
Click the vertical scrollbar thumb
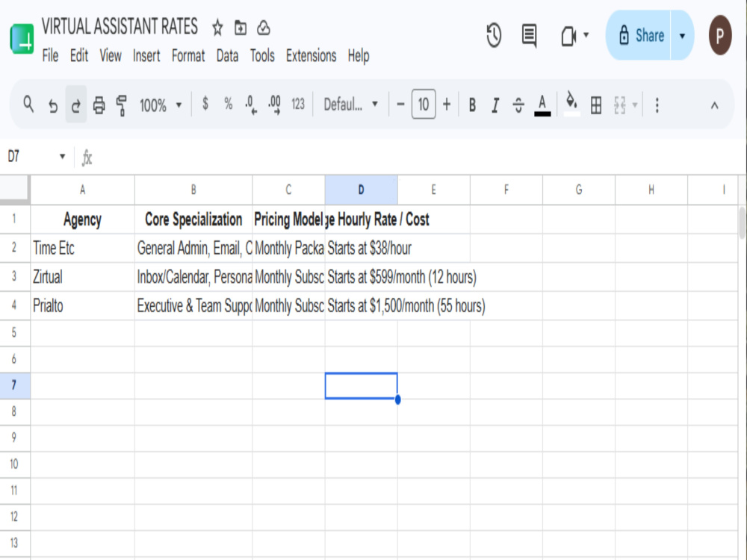point(743,223)
